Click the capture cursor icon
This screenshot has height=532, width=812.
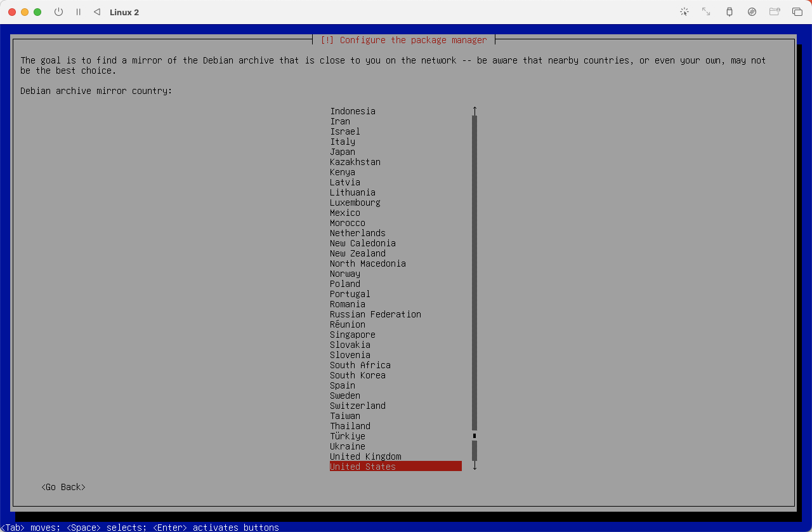click(x=684, y=11)
